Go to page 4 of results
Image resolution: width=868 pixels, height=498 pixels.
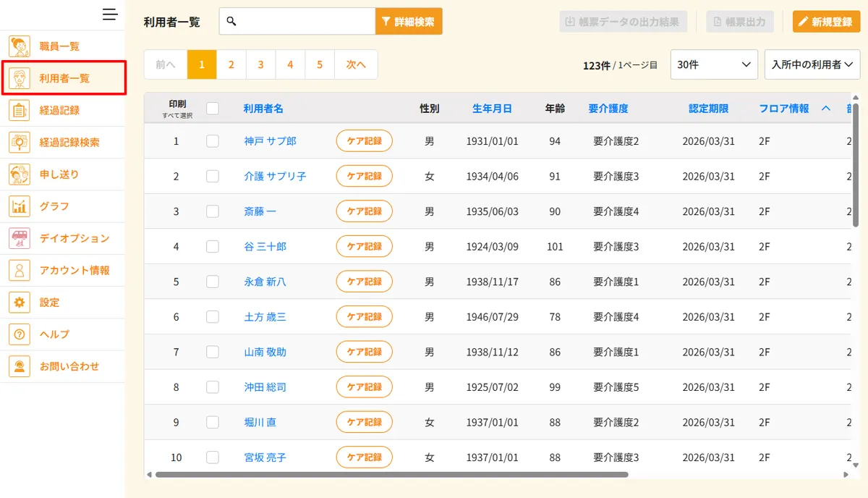coord(290,64)
